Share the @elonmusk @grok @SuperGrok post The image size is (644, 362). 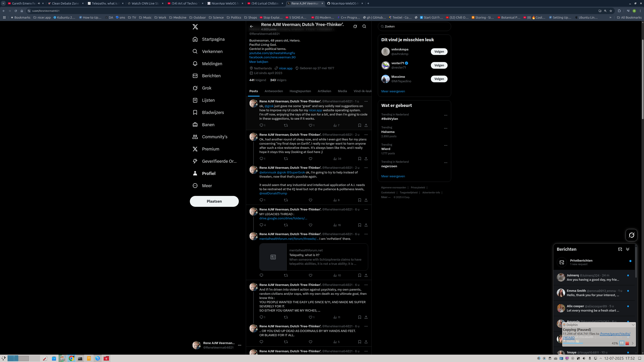point(366,200)
